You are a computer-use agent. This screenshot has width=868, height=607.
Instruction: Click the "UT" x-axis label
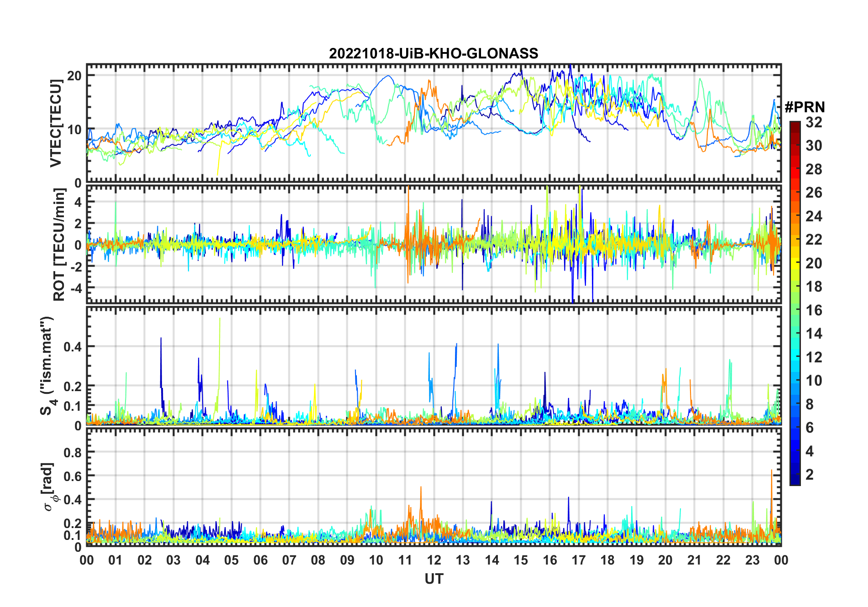click(x=434, y=579)
